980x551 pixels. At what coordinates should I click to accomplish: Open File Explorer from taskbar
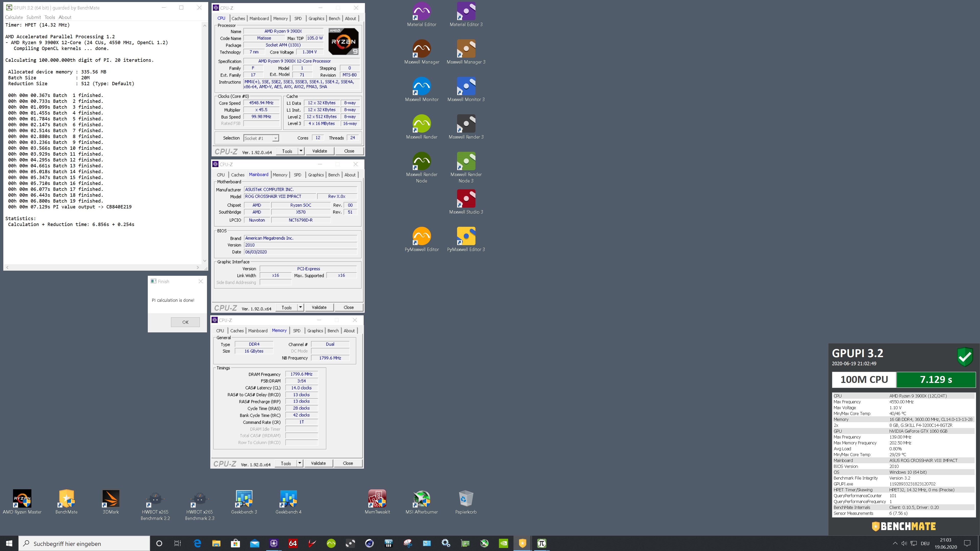[x=216, y=543]
